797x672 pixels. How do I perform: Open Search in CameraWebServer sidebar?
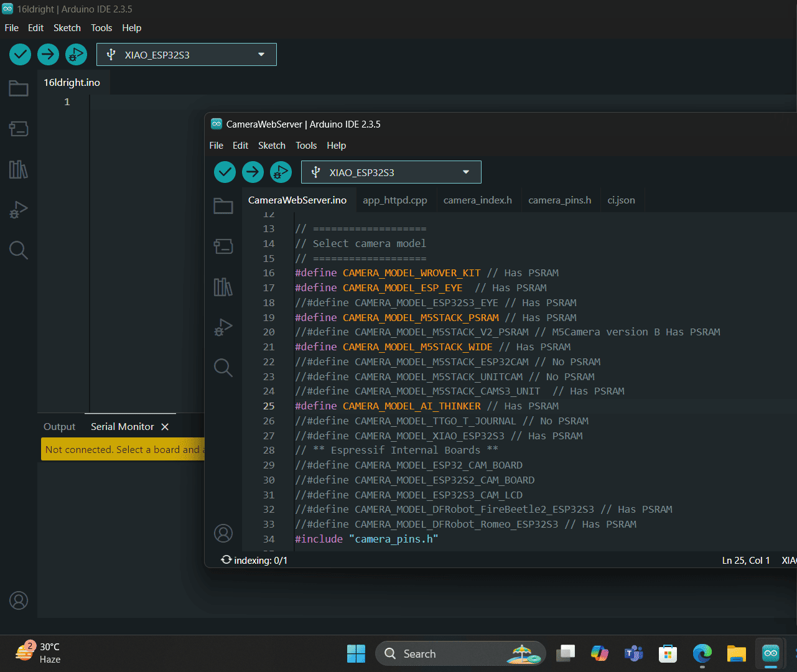[x=223, y=368]
